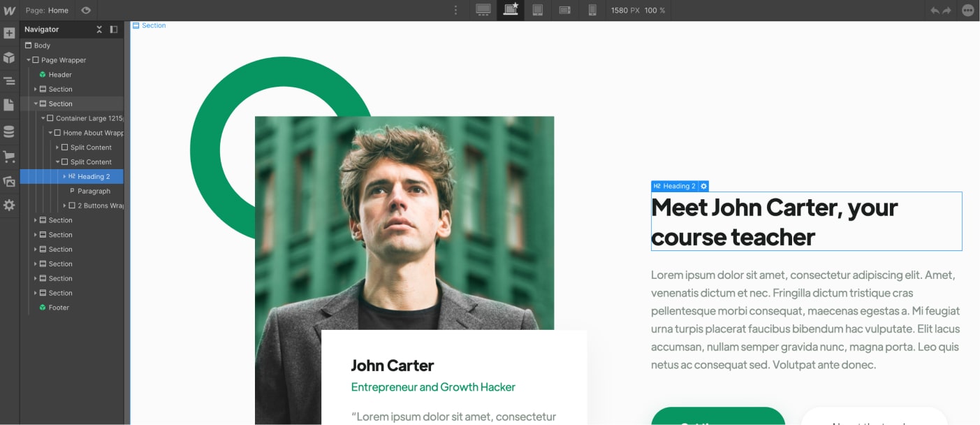Expand the first Split Content element
Viewport: 980px width, 425px height.
tap(57, 147)
